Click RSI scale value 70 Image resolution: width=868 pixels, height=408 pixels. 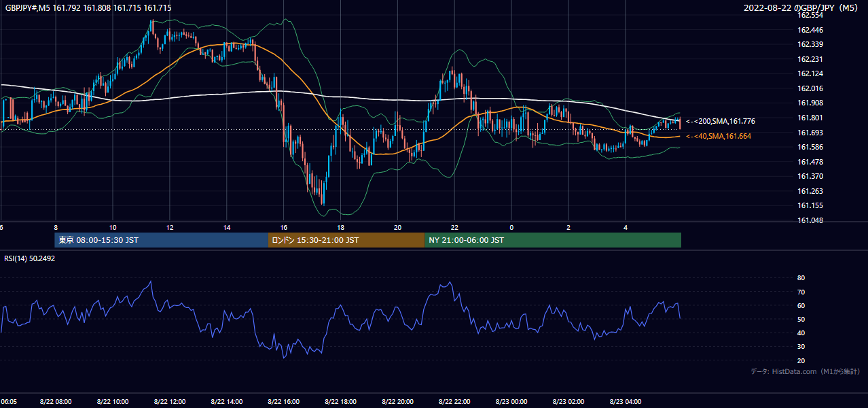(x=801, y=292)
